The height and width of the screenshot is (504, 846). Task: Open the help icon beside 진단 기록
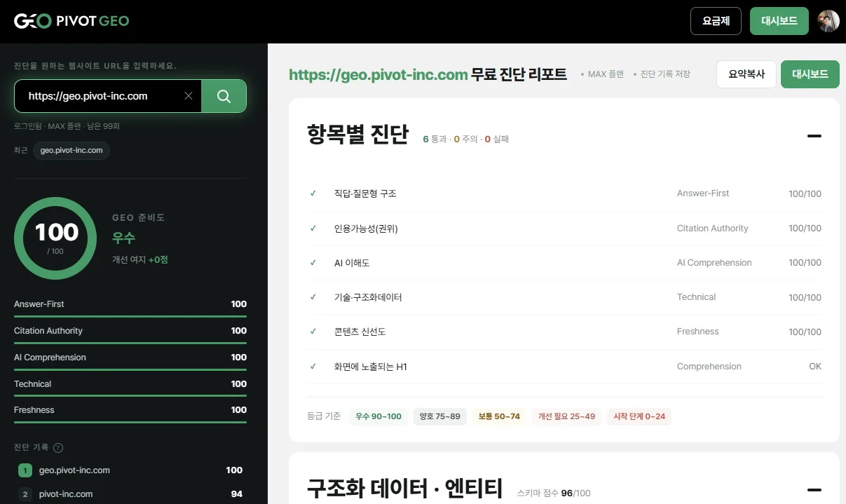(x=58, y=448)
